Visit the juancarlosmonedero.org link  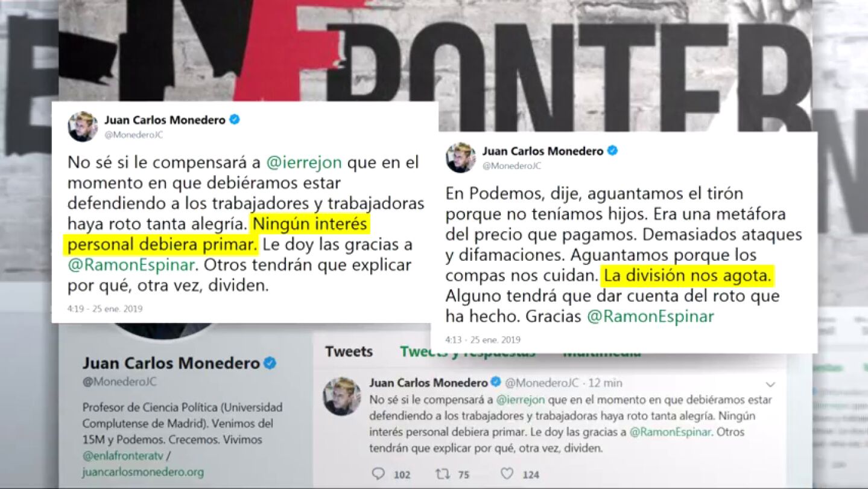point(143,472)
